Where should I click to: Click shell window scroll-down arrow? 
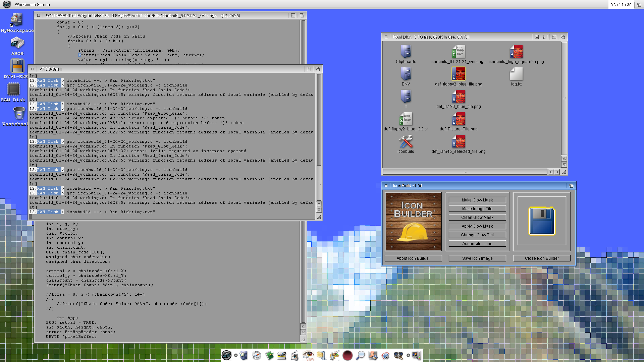coord(319,210)
